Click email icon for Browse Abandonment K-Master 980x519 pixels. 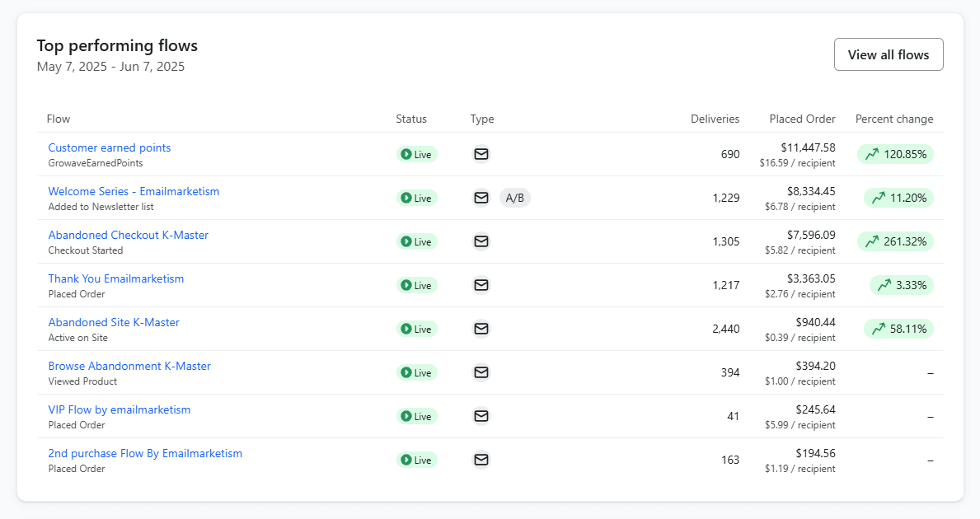point(481,372)
